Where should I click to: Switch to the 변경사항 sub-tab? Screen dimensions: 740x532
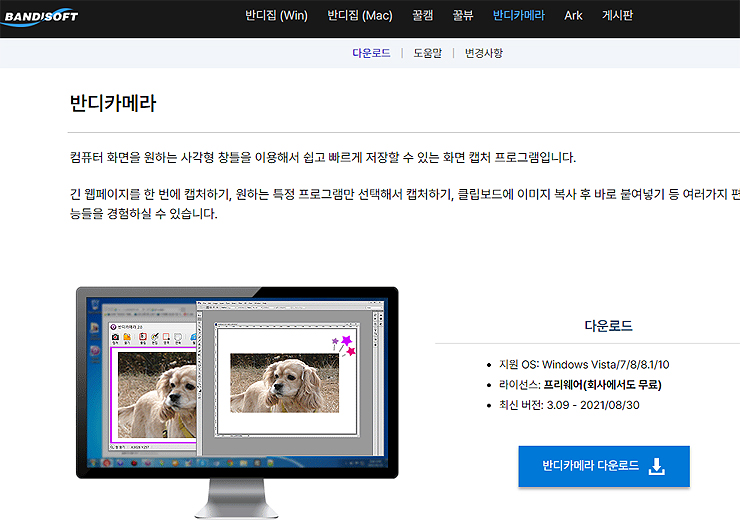[x=484, y=53]
